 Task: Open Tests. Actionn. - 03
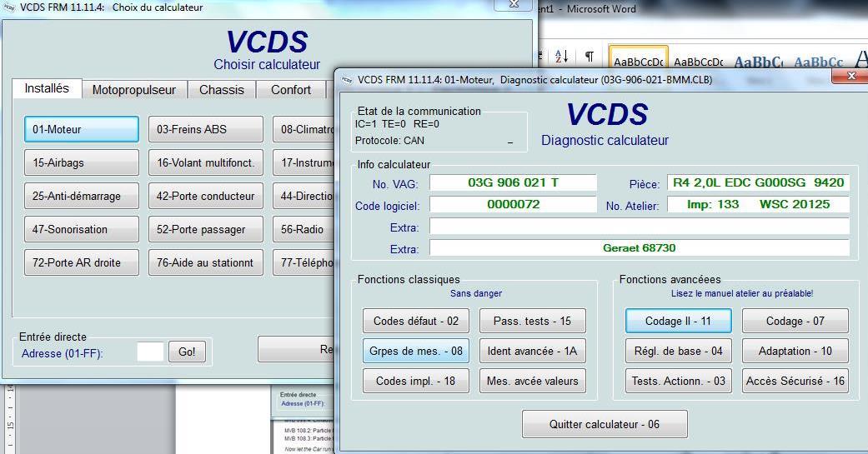click(678, 381)
